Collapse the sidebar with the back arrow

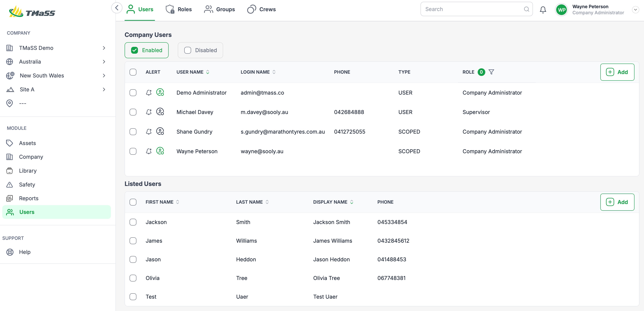pyautogui.click(x=117, y=8)
